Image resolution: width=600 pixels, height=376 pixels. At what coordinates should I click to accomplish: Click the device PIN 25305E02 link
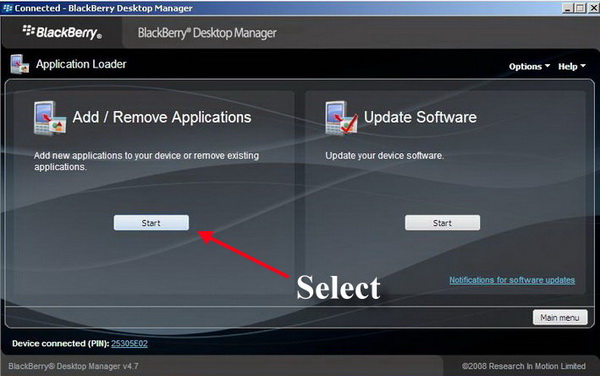click(x=129, y=343)
